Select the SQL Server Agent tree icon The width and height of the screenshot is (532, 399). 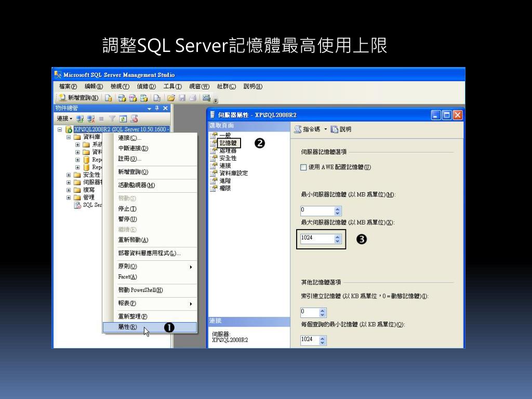[x=77, y=205]
